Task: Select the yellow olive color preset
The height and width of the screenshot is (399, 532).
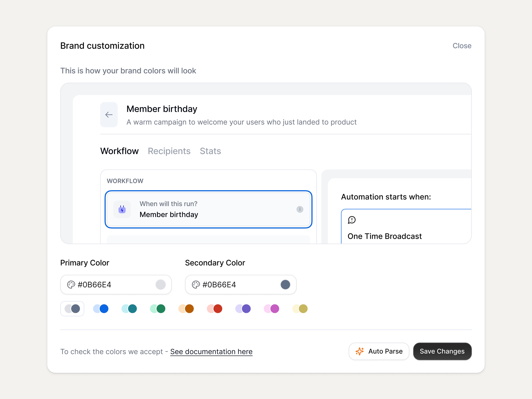Action: click(300, 309)
